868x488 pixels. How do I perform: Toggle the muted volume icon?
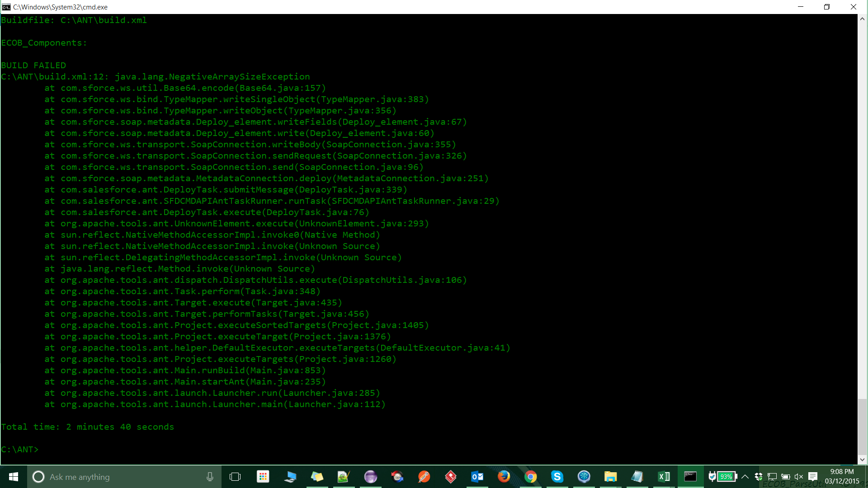click(799, 477)
